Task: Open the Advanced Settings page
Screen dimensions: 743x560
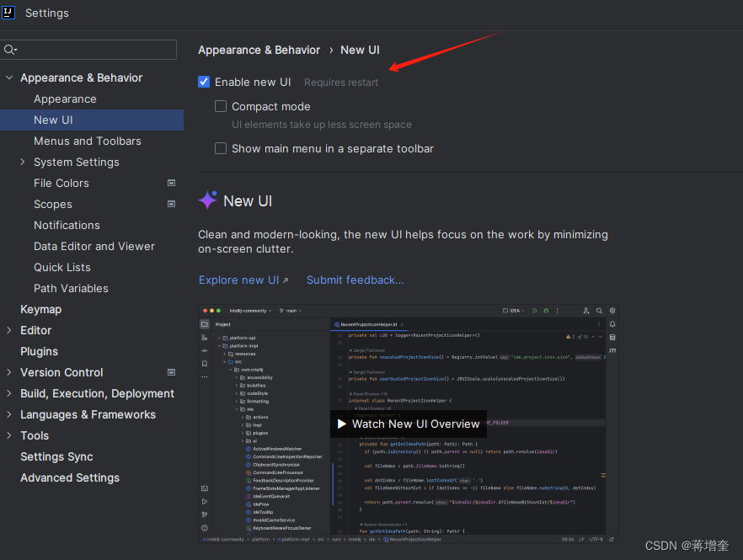Action: point(70,477)
